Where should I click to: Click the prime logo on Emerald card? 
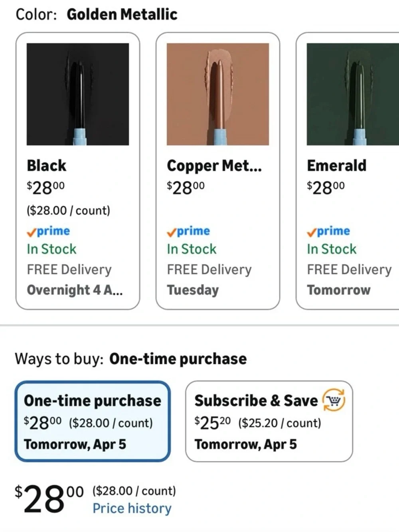(x=328, y=231)
